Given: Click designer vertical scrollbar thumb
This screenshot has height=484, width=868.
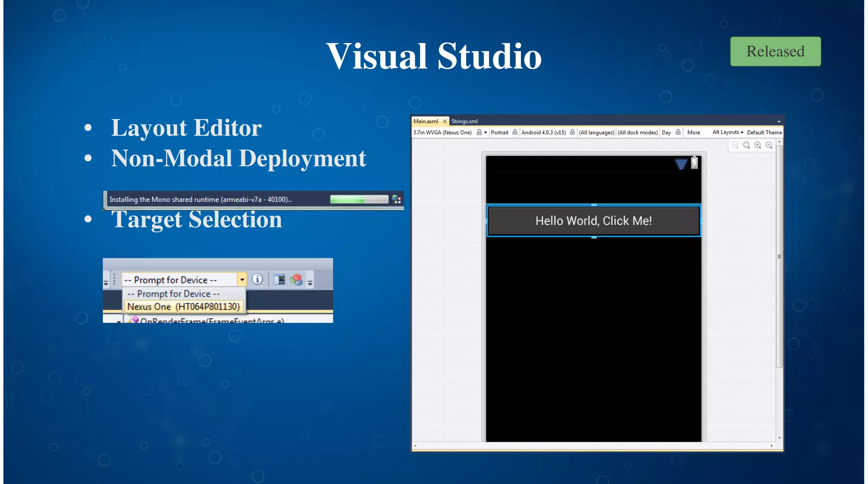Looking at the screenshot, I should click(779, 256).
